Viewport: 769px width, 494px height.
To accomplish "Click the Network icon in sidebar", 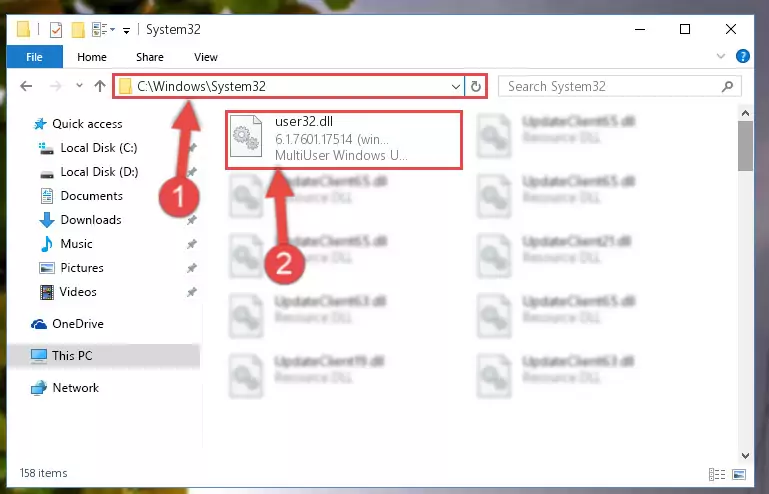I will [x=39, y=388].
